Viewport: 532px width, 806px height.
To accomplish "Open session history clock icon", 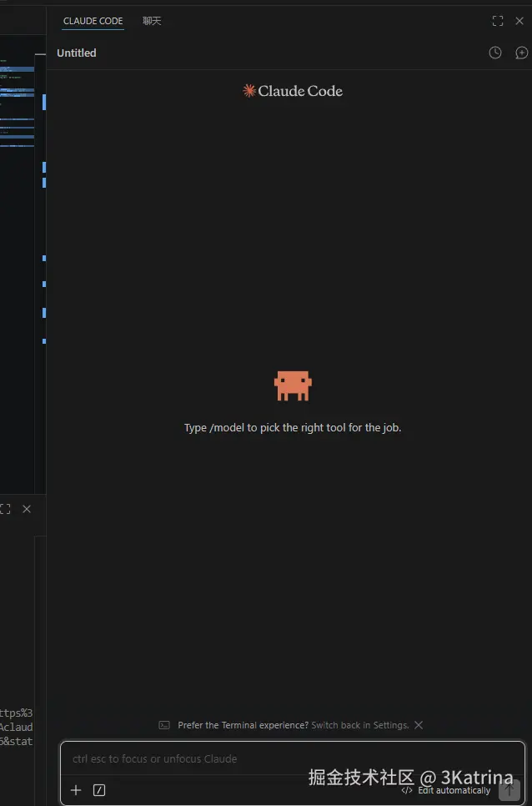I will click(x=495, y=53).
